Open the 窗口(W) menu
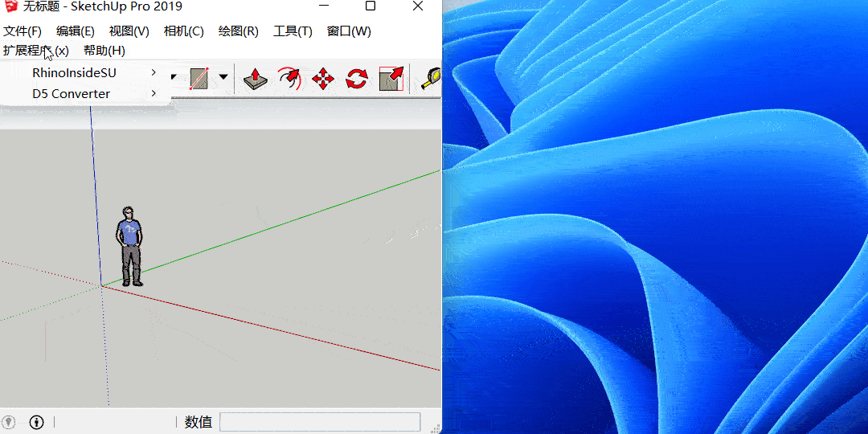Image resolution: width=868 pixels, height=434 pixels. tap(349, 31)
